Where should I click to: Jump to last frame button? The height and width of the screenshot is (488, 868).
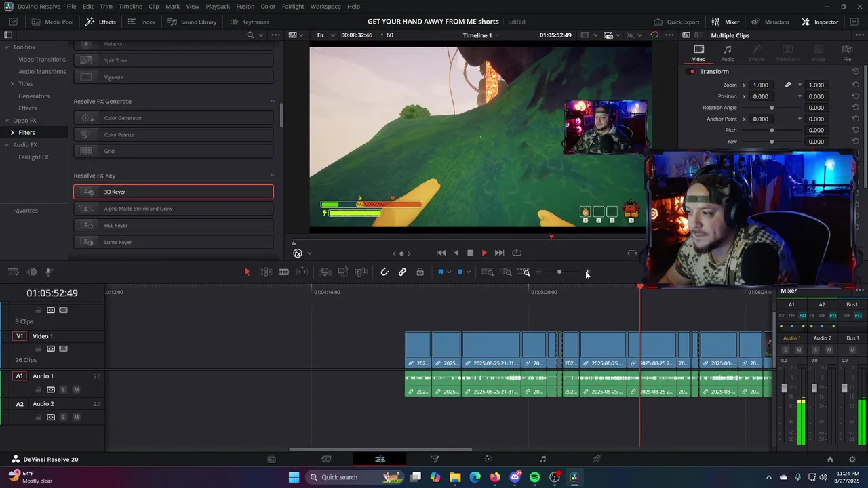pos(499,253)
